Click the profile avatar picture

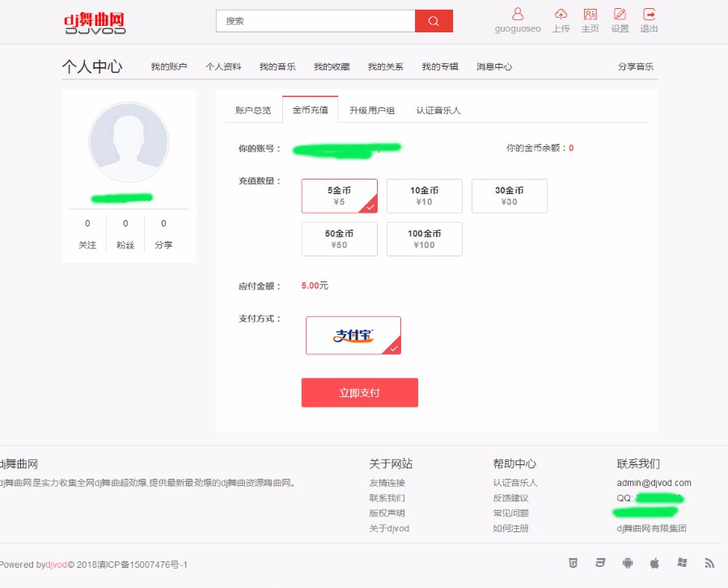(x=129, y=141)
